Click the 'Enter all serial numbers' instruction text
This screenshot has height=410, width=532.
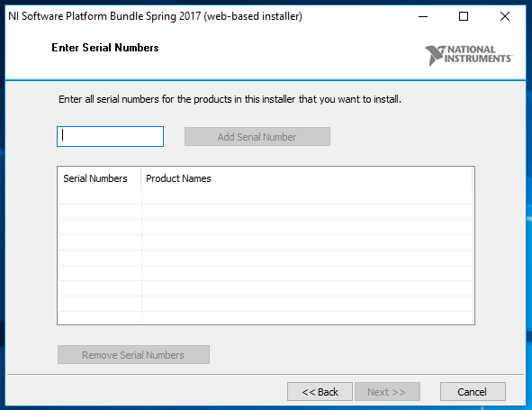coord(230,99)
